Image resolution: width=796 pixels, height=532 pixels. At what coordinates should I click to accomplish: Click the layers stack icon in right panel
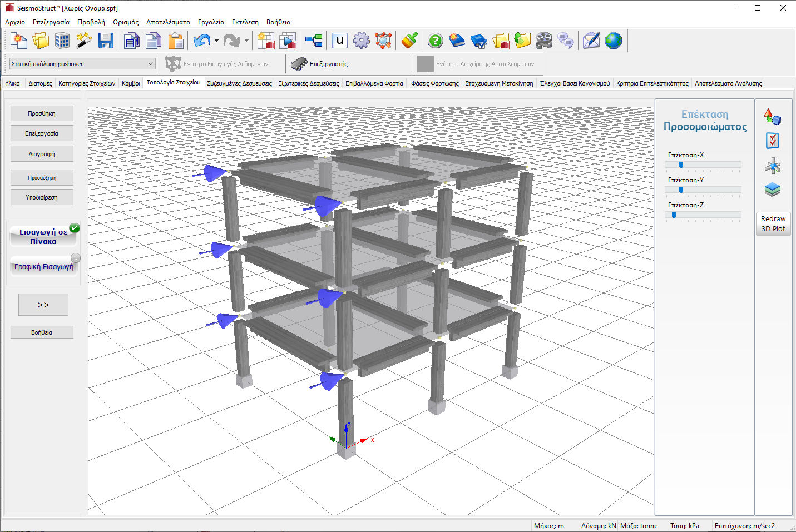[x=773, y=190]
